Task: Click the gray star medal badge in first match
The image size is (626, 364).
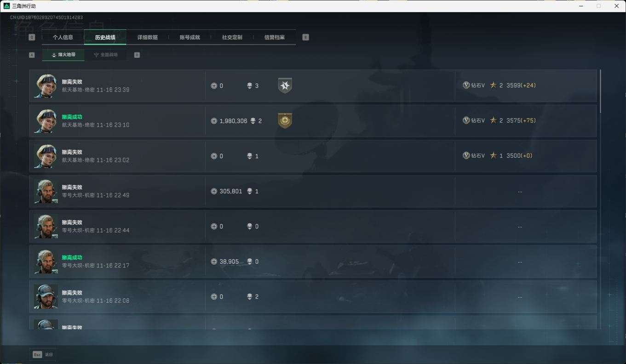Action: [285, 85]
